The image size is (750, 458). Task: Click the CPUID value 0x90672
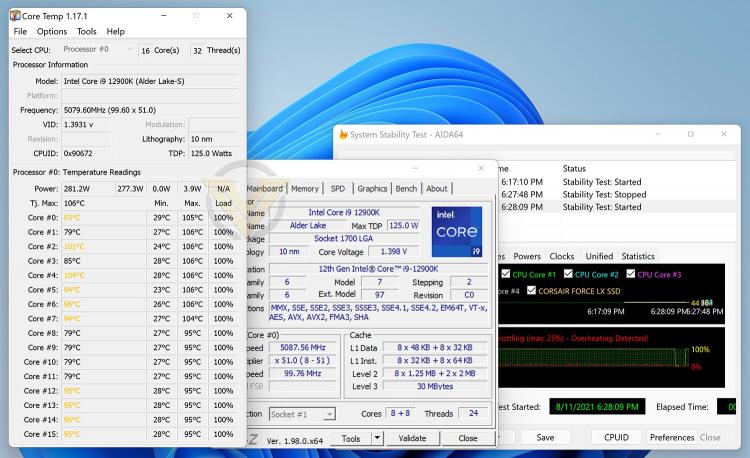click(x=87, y=153)
